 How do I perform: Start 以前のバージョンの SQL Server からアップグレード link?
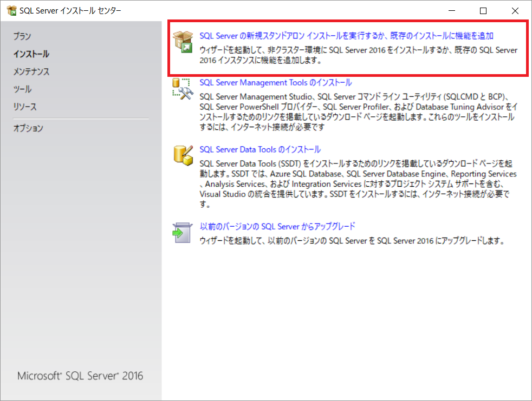(277, 226)
